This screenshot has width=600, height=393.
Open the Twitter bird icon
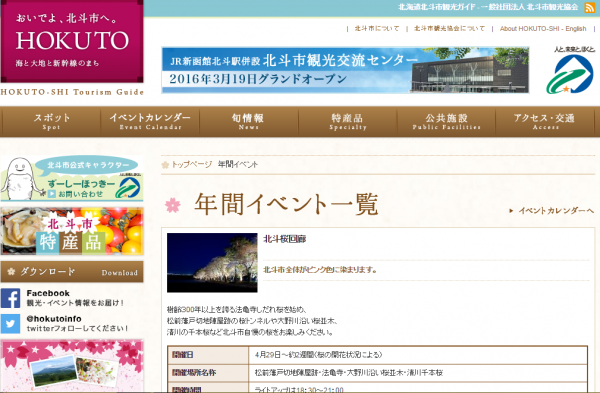point(10,324)
